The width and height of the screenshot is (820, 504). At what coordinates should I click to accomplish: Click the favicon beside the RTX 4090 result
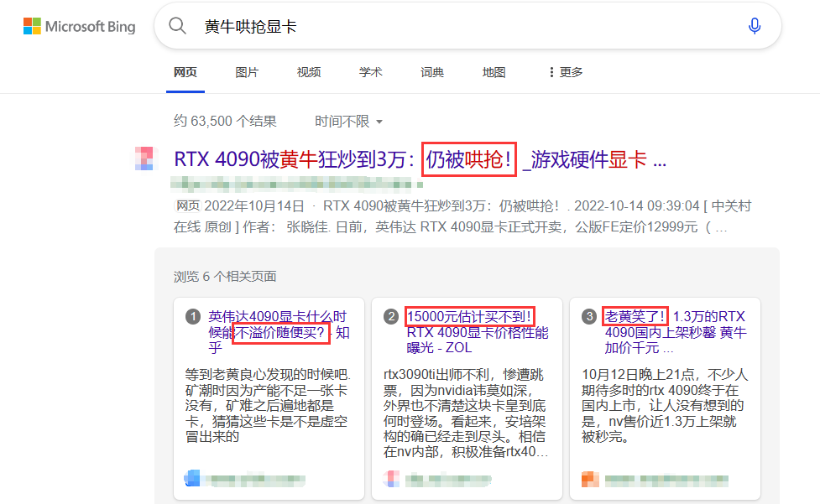pyautogui.click(x=144, y=158)
